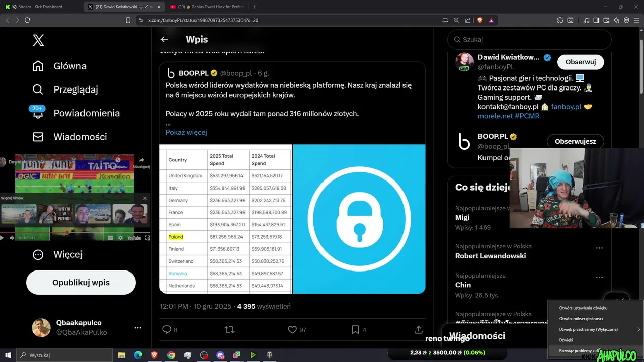
Task: Expand Dźwięk przestrzenny submenu
Action: click(596, 329)
